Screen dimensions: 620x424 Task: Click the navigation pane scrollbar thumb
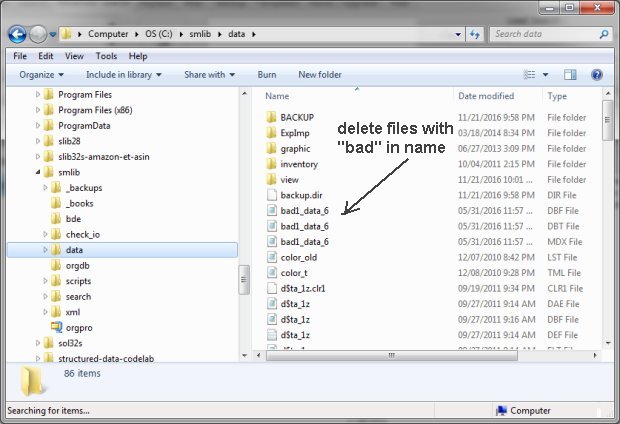[x=244, y=280]
